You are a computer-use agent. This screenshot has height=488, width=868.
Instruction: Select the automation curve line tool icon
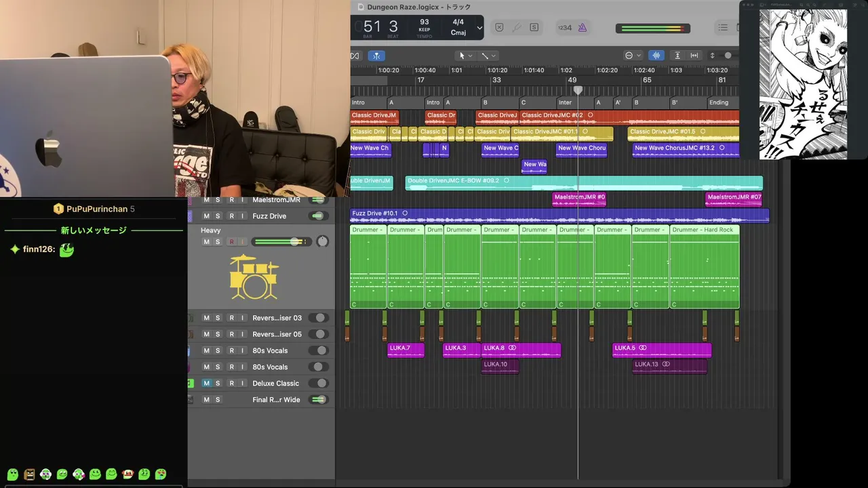(484, 56)
